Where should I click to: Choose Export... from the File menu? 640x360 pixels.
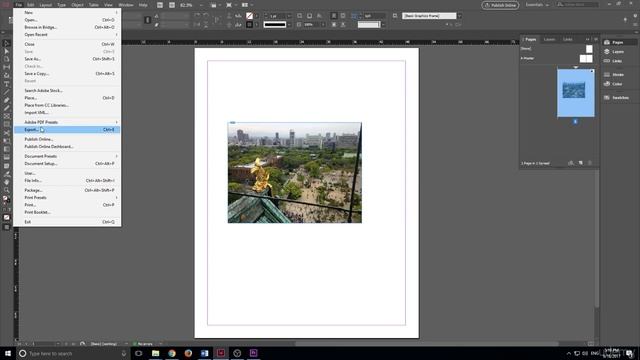67,130
